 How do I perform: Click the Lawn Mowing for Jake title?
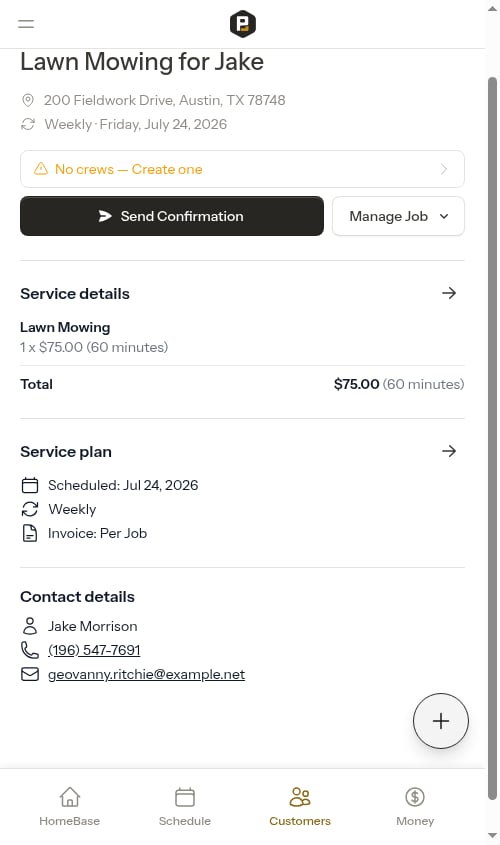142,61
